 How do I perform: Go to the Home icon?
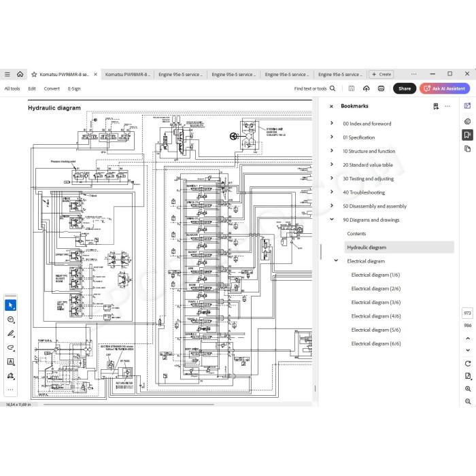[x=20, y=74]
